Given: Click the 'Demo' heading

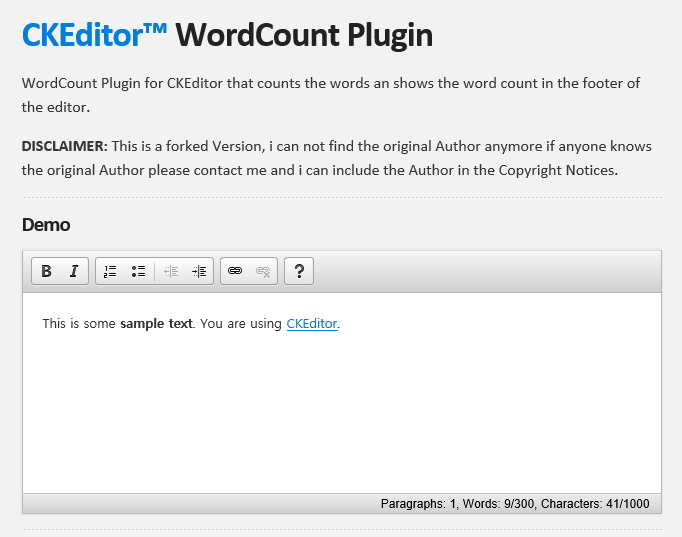Looking at the screenshot, I should (x=46, y=225).
